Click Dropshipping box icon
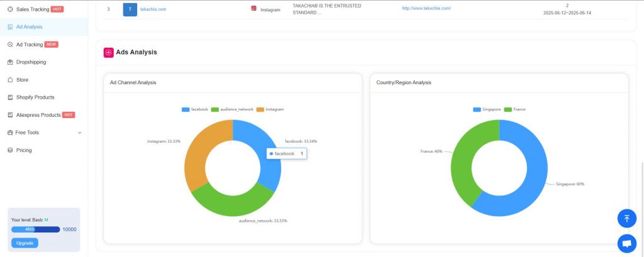This screenshot has width=644, height=257. (x=10, y=62)
